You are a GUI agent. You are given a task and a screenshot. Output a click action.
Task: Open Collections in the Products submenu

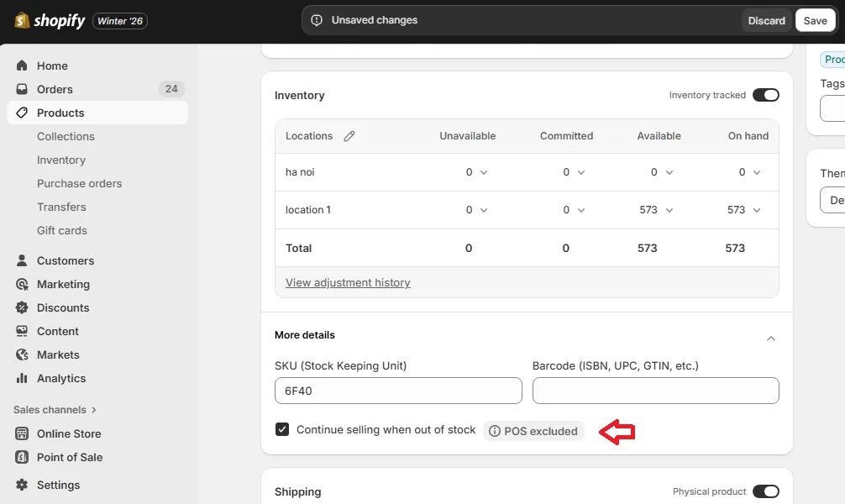coord(66,136)
